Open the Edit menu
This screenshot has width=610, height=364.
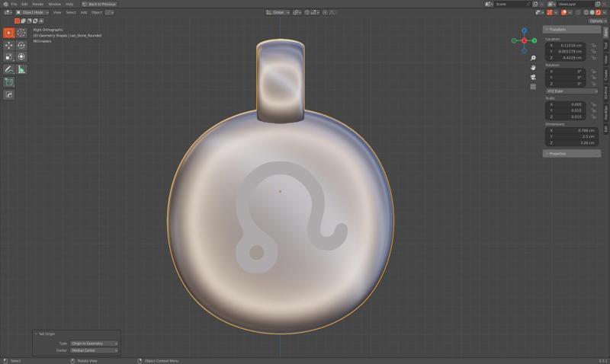(24, 4)
